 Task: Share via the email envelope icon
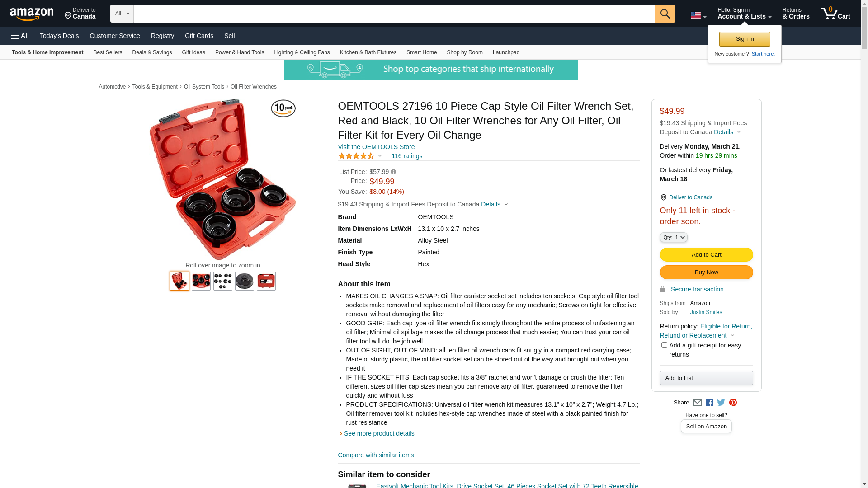697,403
